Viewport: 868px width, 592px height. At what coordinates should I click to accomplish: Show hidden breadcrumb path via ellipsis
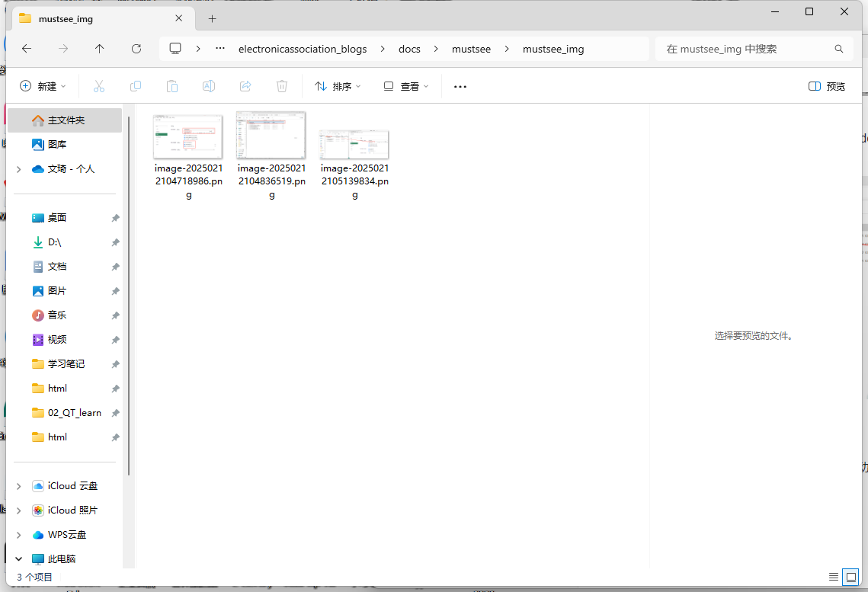pyautogui.click(x=220, y=49)
